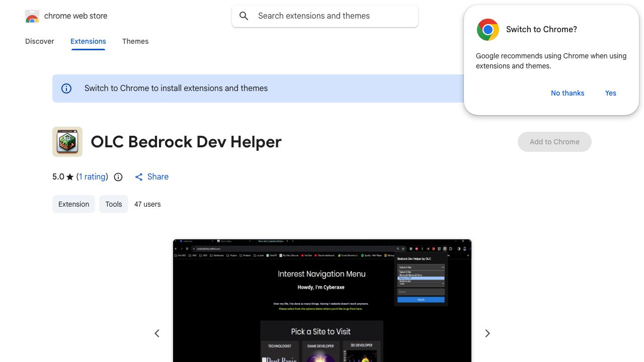Viewport: 644px width, 362px height.
Task: Click the OLC Bedrock Dev Helper icon
Action: 67,142
